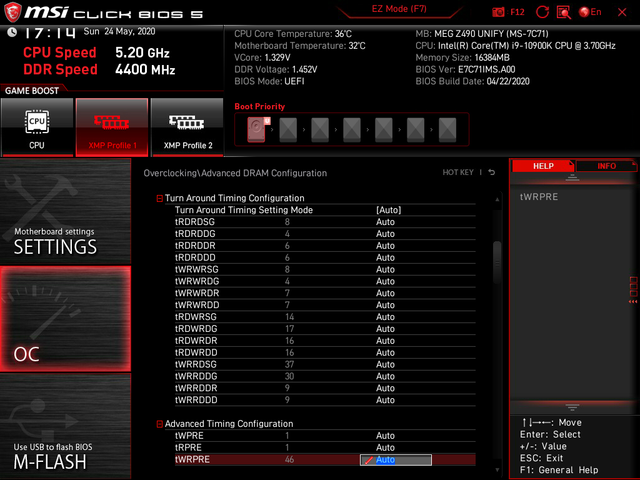Select the tRDRDDR Auto value

click(385, 246)
